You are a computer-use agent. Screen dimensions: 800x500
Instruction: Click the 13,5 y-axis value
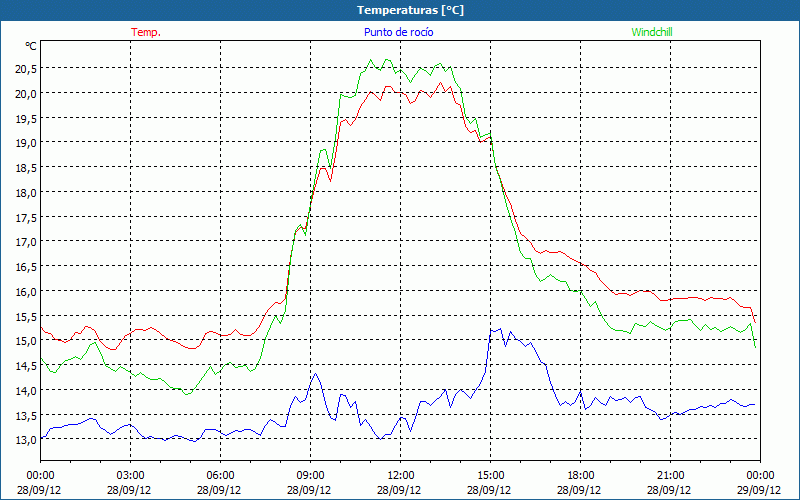point(26,416)
